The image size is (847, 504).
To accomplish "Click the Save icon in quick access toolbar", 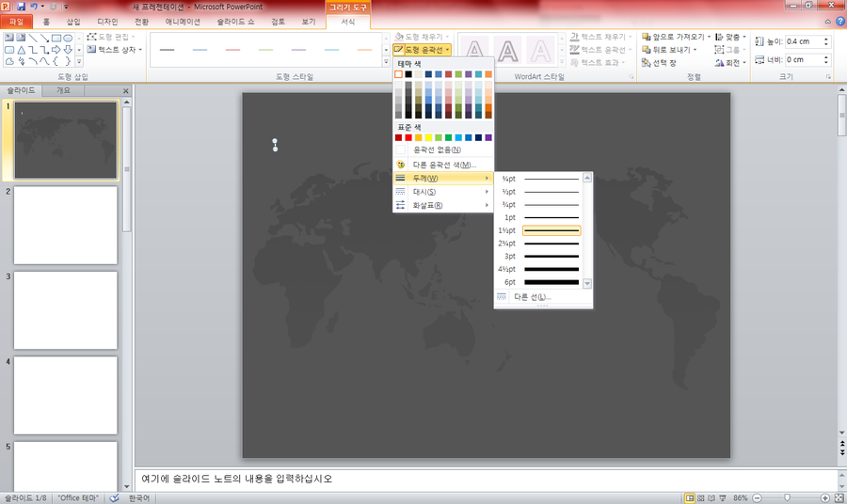I will tap(21, 7).
